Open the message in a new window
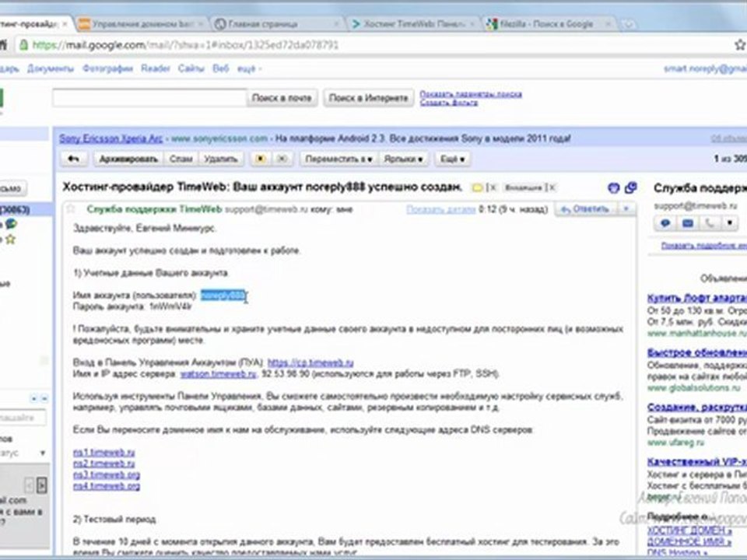 coord(631,187)
